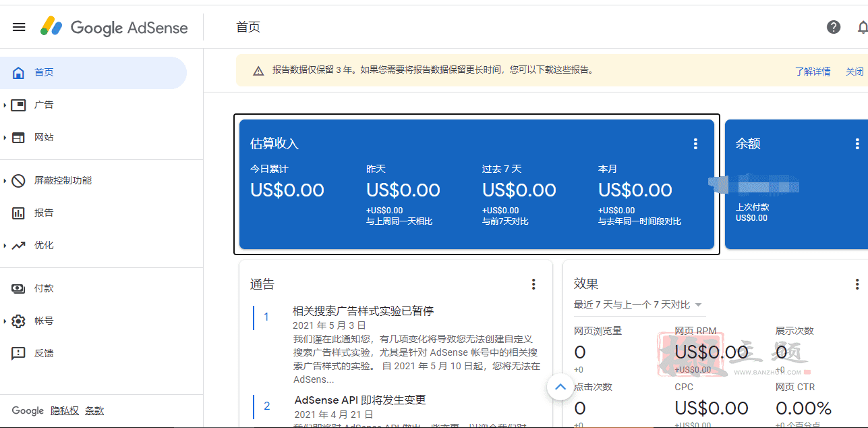Image resolution: width=868 pixels, height=428 pixels.
Task: Open the 最近 7 天与上一个 7 天对比 dropdown
Action: [x=639, y=305]
